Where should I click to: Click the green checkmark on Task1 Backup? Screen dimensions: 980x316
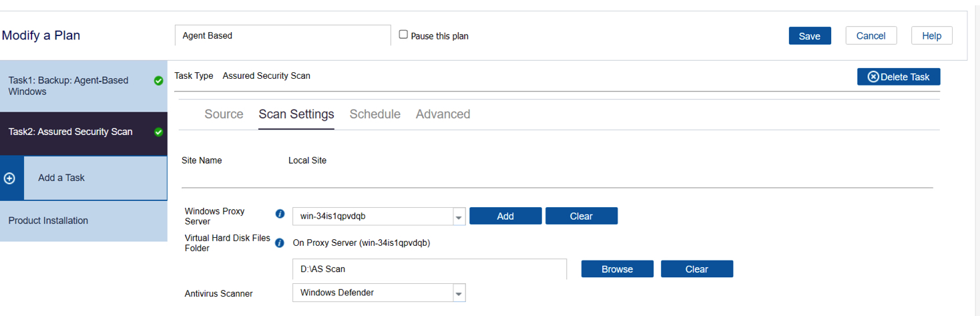158,81
